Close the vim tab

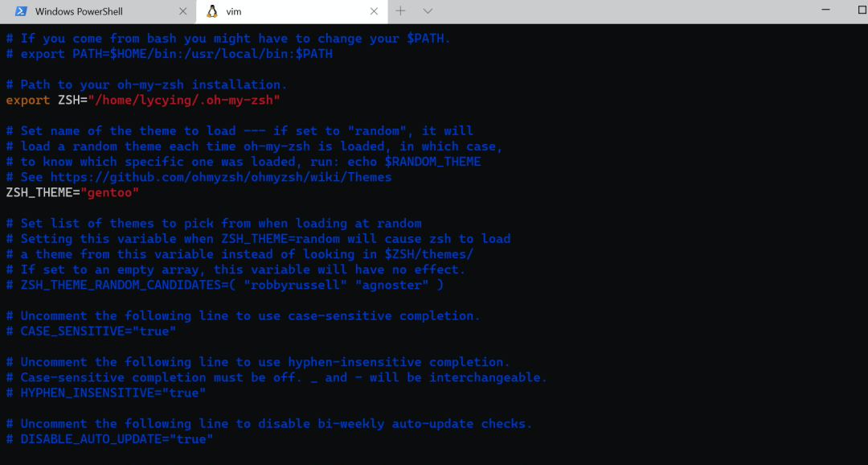click(374, 11)
